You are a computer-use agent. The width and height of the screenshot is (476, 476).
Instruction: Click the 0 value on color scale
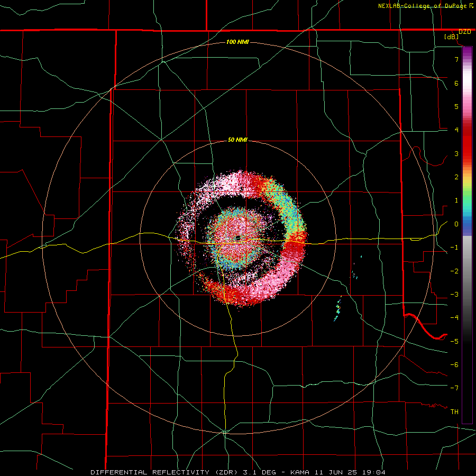pyautogui.click(x=456, y=224)
